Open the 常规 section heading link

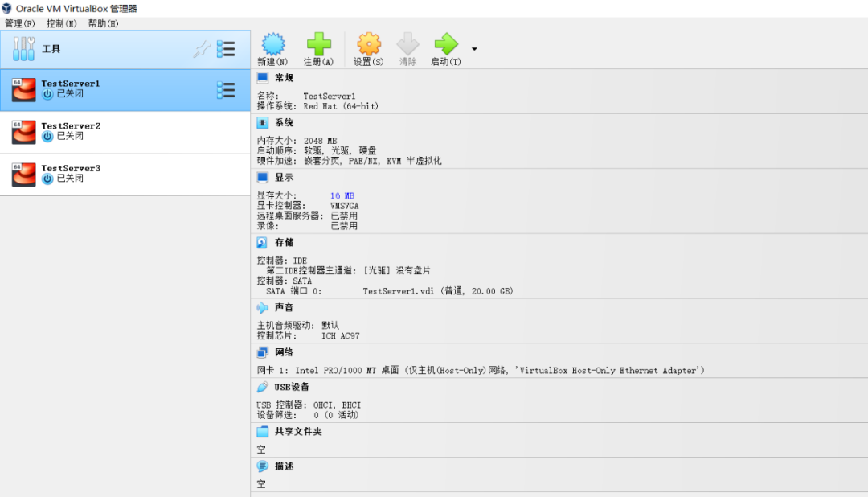(284, 78)
